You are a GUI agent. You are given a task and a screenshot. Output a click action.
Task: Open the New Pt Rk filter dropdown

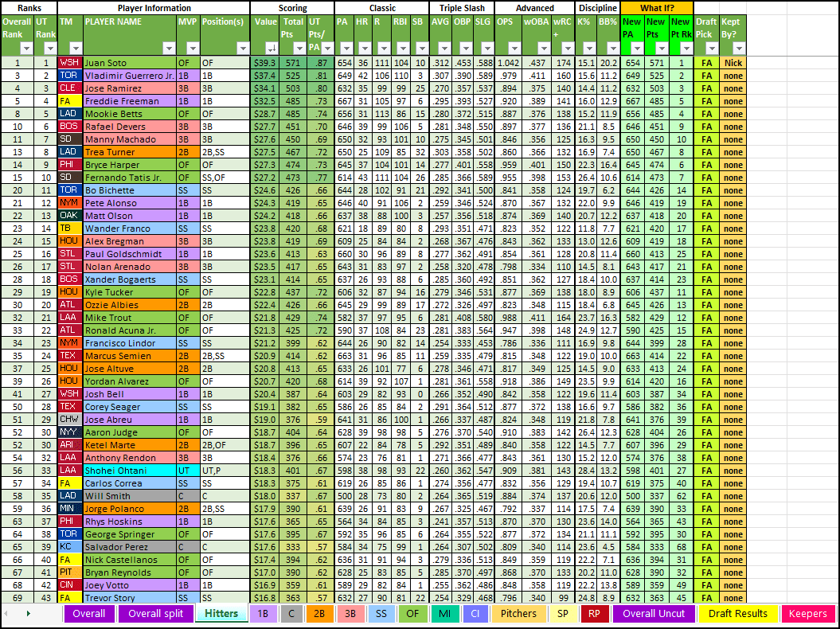[x=686, y=49]
